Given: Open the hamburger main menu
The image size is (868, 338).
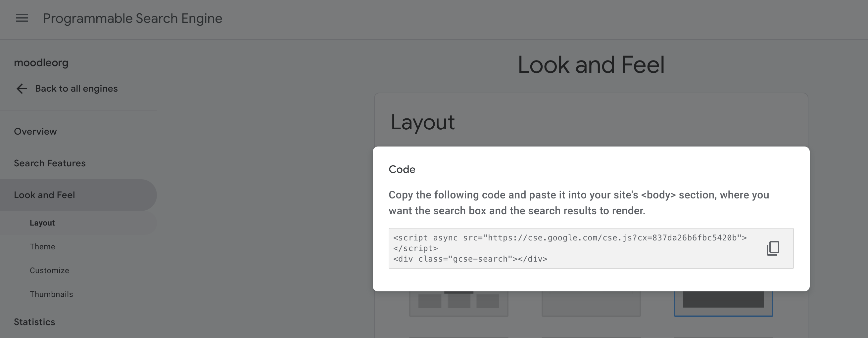Looking at the screenshot, I should click(x=22, y=18).
